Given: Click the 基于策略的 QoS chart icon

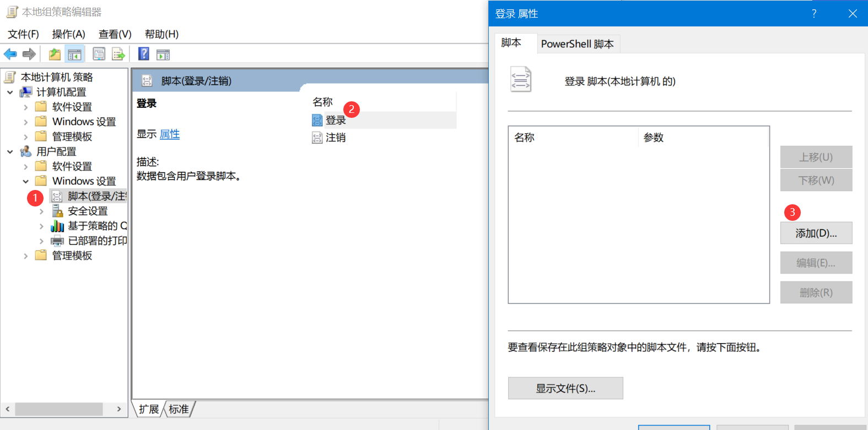Looking at the screenshot, I should click(57, 226).
